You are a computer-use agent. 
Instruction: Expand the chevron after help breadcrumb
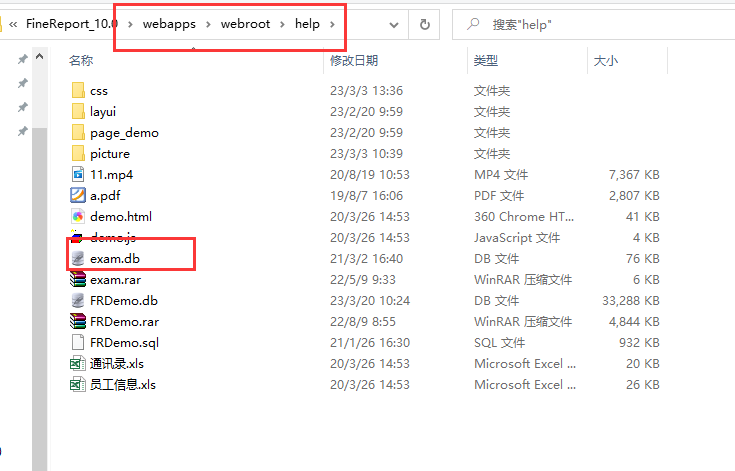click(x=332, y=24)
